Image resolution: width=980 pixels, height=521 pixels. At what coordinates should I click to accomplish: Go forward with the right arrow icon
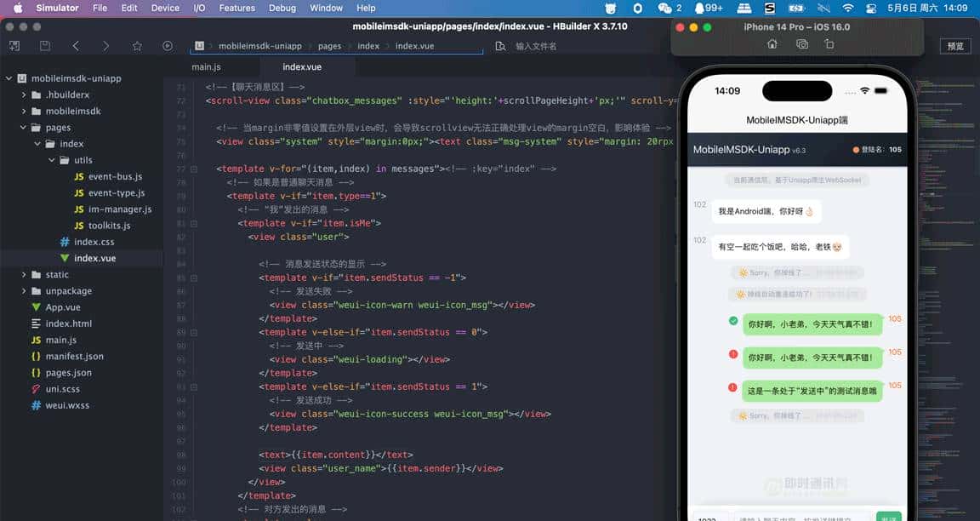pos(105,46)
